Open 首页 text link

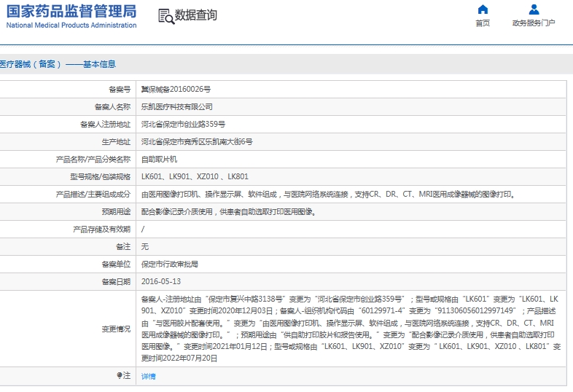pos(483,23)
